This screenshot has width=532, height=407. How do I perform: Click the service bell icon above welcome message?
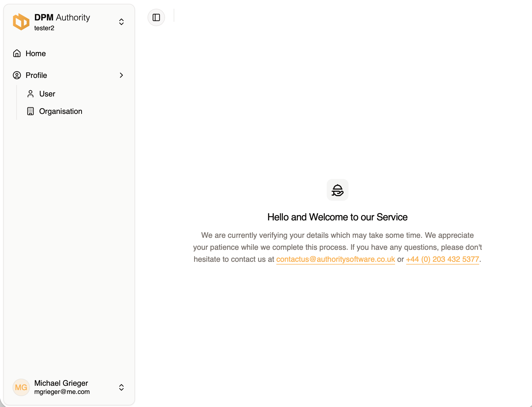pos(337,190)
